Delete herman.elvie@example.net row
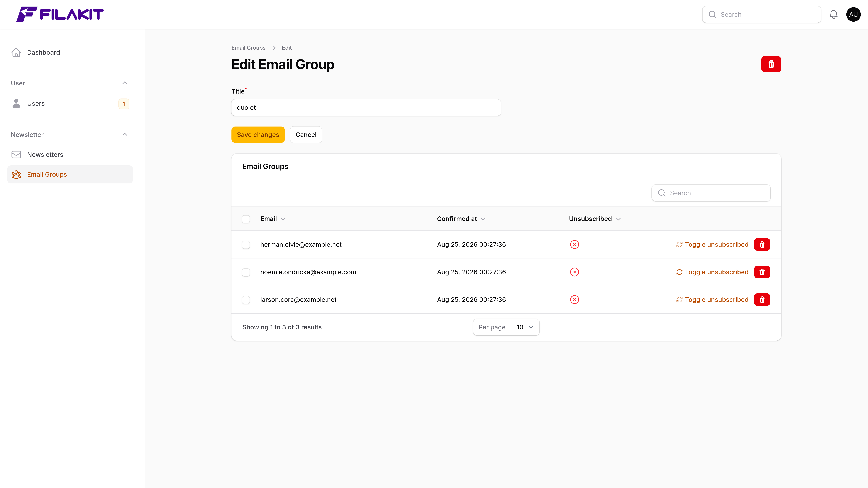 [762, 244]
